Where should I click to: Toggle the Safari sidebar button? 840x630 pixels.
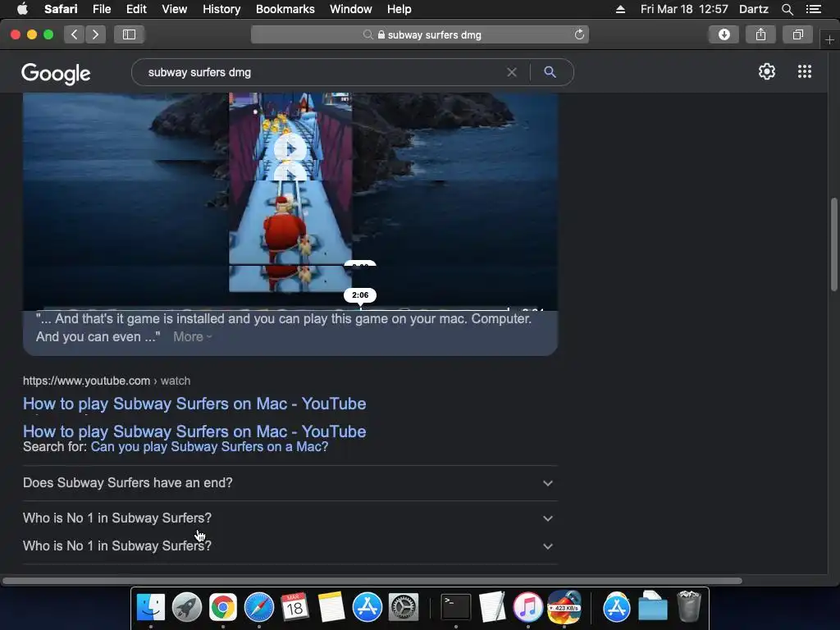pyautogui.click(x=129, y=34)
